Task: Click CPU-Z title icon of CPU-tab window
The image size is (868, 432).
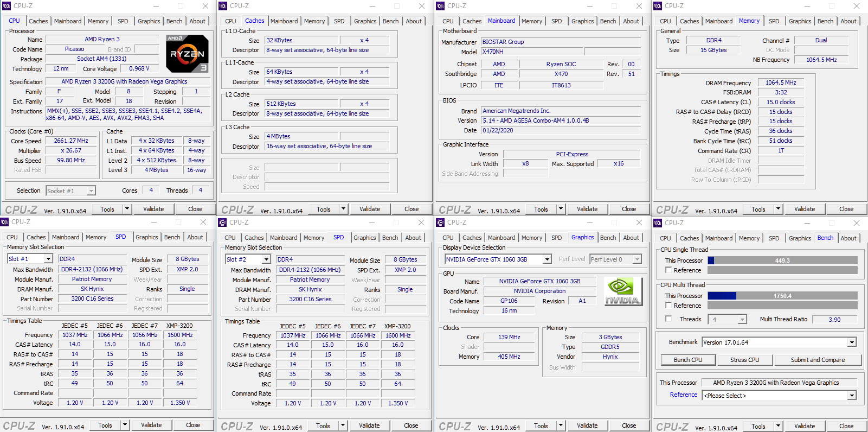Action: (6, 5)
